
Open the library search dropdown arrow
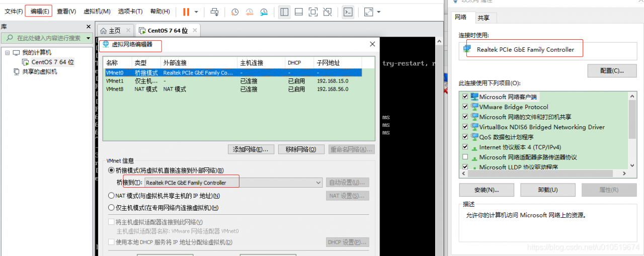(89, 38)
